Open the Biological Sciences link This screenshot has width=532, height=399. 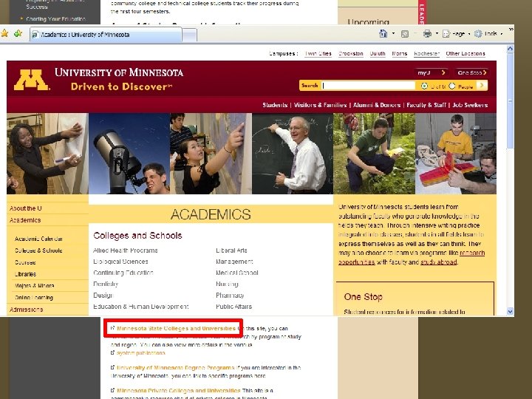120,262
